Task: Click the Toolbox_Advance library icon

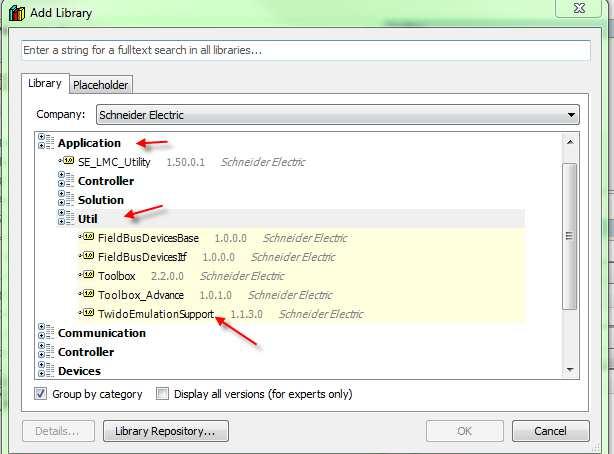Action: coord(87,293)
